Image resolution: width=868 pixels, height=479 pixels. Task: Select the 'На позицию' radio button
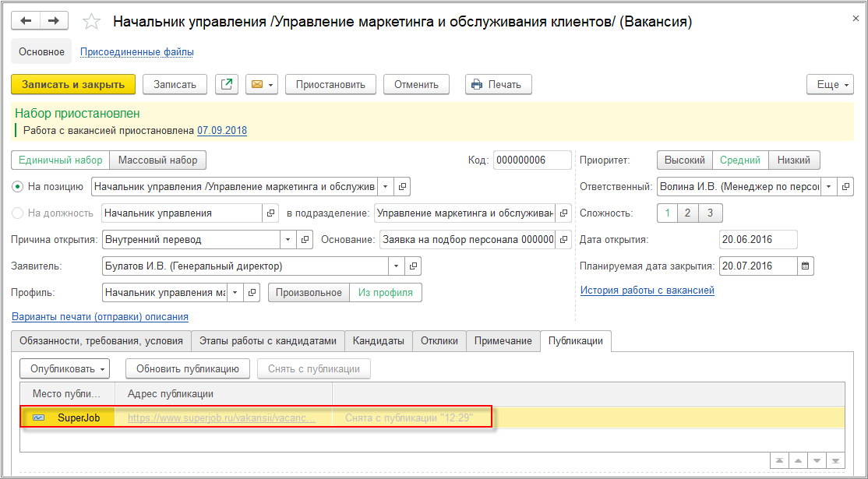pyautogui.click(x=18, y=187)
